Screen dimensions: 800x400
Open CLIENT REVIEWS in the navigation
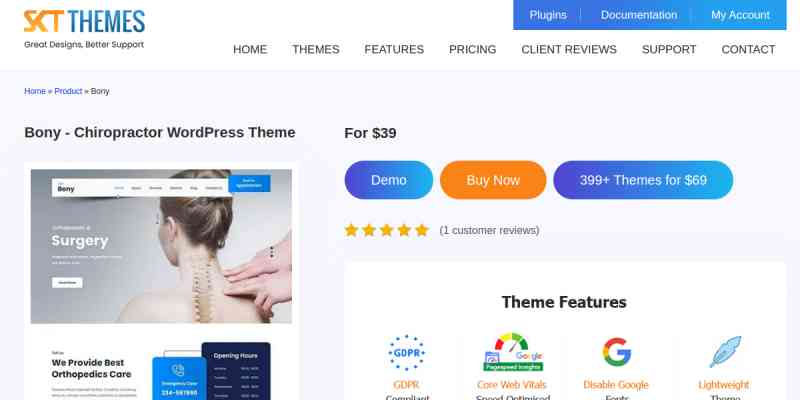[x=569, y=49]
